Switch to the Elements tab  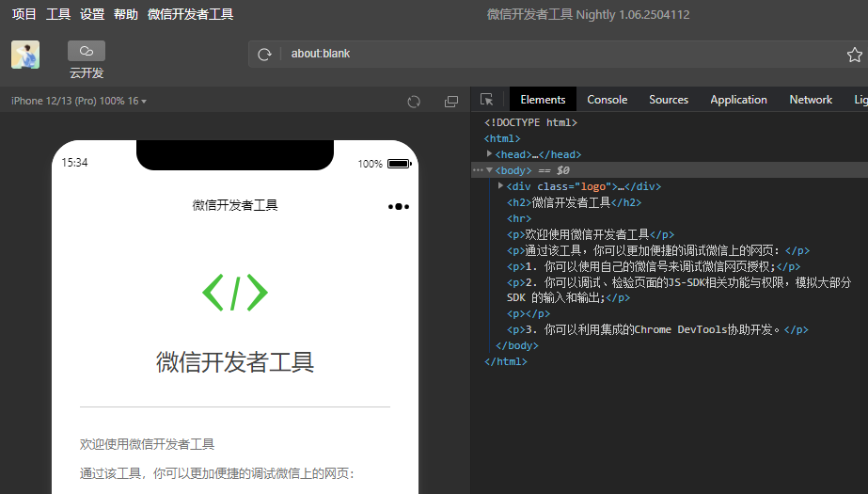pyautogui.click(x=543, y=100)
